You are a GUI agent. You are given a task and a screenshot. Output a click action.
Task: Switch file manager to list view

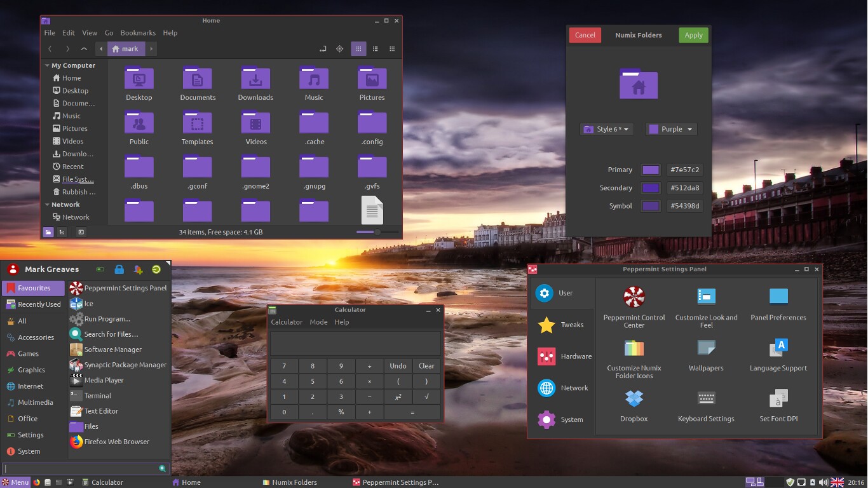[376, 49]
